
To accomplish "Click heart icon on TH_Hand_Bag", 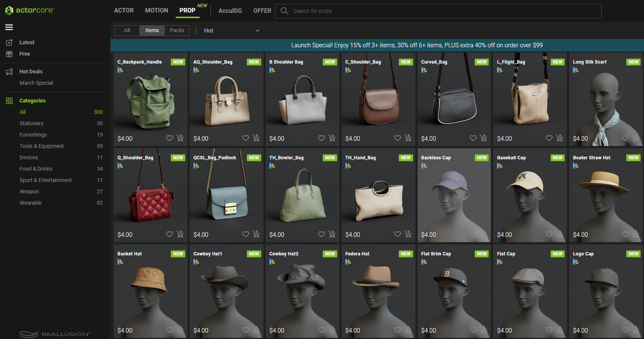I will click(398, 234).
